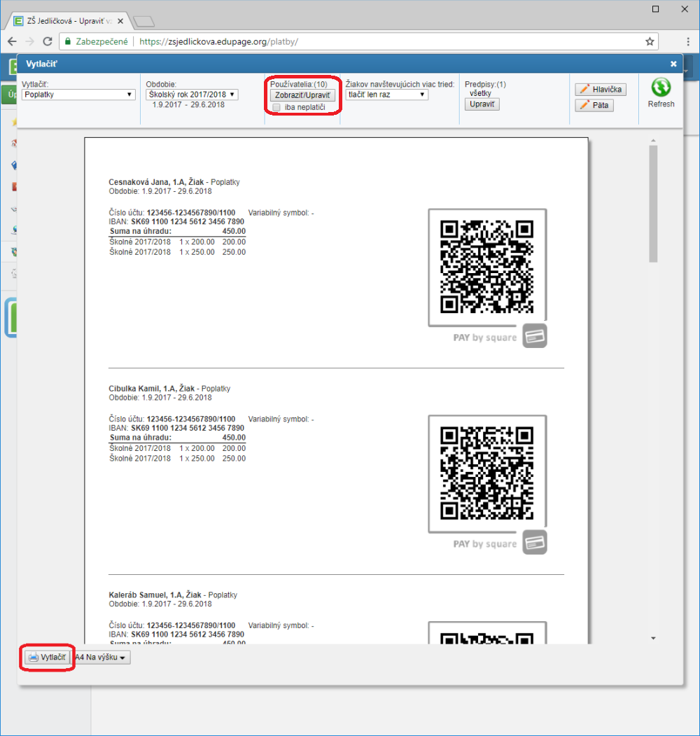Viewport: 700px width, 736px height.
Task: Click Cesnaková Jana's QR code
Action: point(486,267)
